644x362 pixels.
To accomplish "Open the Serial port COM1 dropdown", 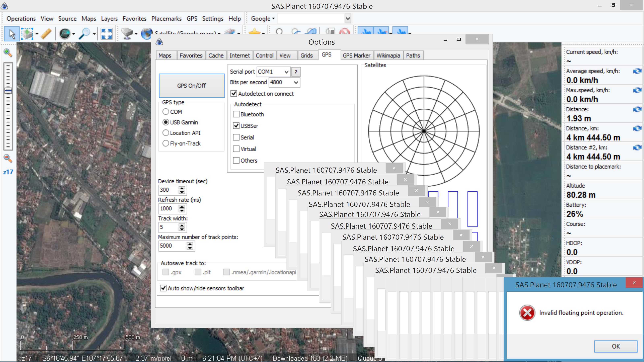I will pos(286,72).
